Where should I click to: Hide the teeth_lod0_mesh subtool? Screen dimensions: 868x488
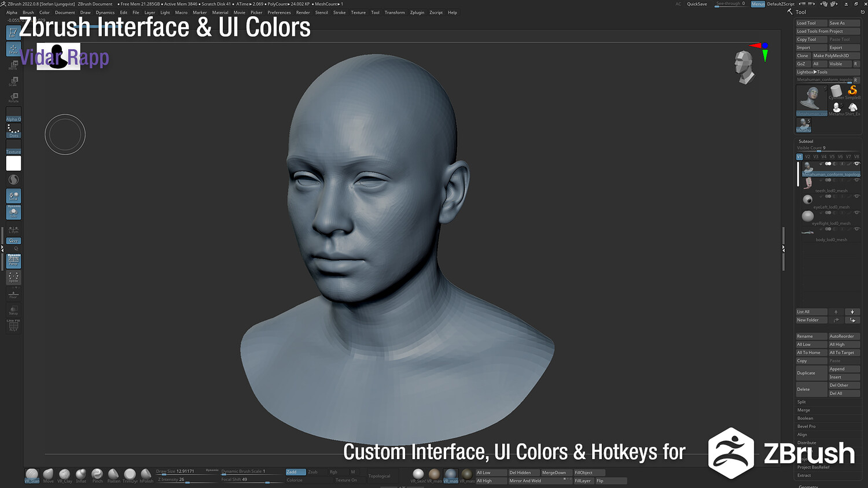coord(857,180)
